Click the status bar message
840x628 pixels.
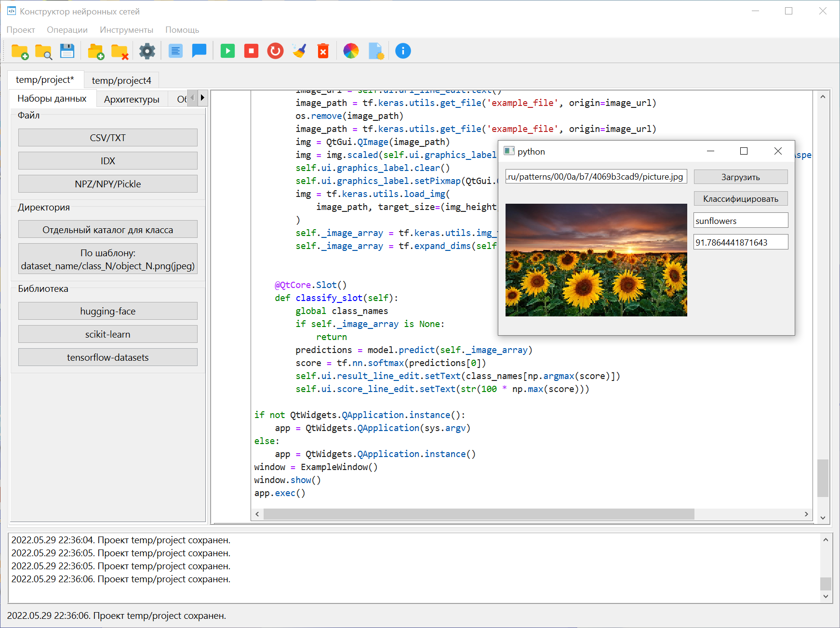pos(117,615)
